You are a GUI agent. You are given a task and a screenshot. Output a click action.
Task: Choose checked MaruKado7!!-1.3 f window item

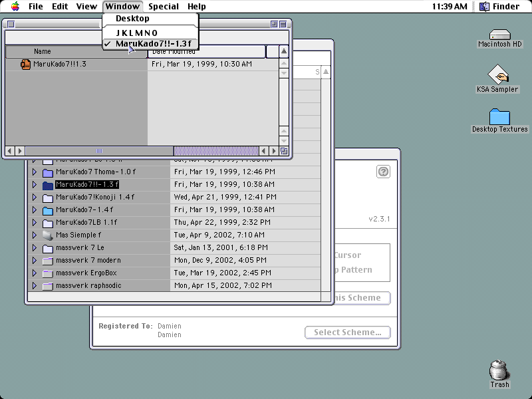click(x=150, y=44)
